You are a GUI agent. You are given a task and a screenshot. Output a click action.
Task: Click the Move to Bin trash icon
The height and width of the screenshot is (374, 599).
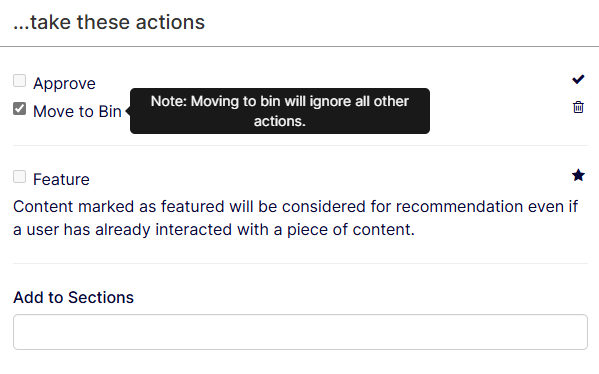tap(578, 107)
